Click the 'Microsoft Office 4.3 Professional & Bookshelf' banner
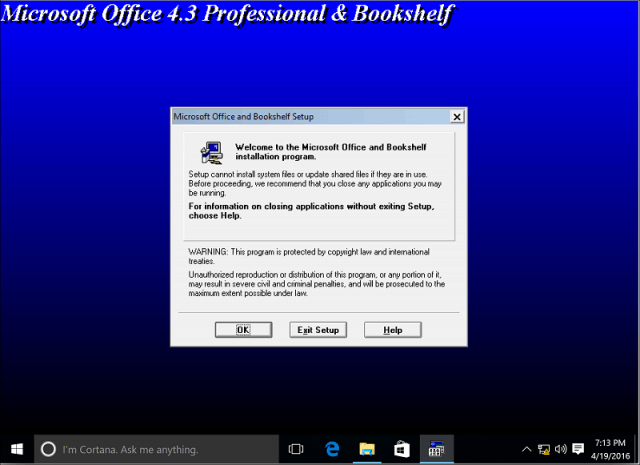This screenshot has width=640, height=465. coord(227,14)
